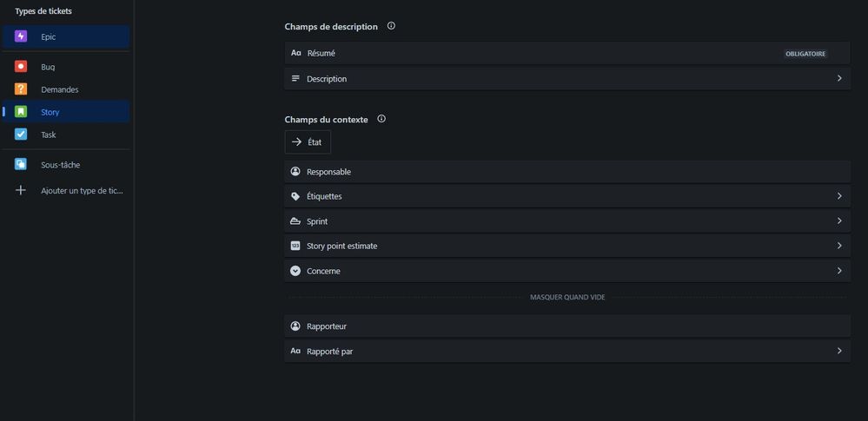Click the Sous-tâche subtask icon
Screen dimensions: 868x421
[21, 164]
